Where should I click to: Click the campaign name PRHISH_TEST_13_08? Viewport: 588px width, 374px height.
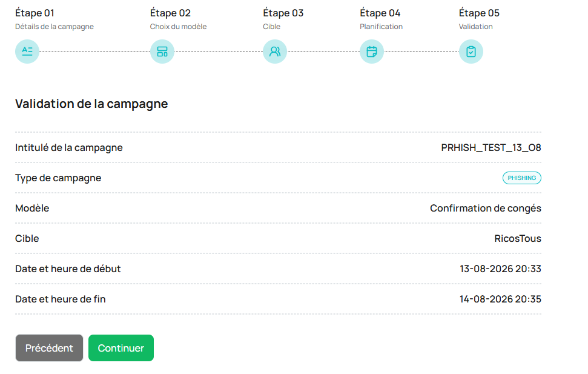(491, 147)
